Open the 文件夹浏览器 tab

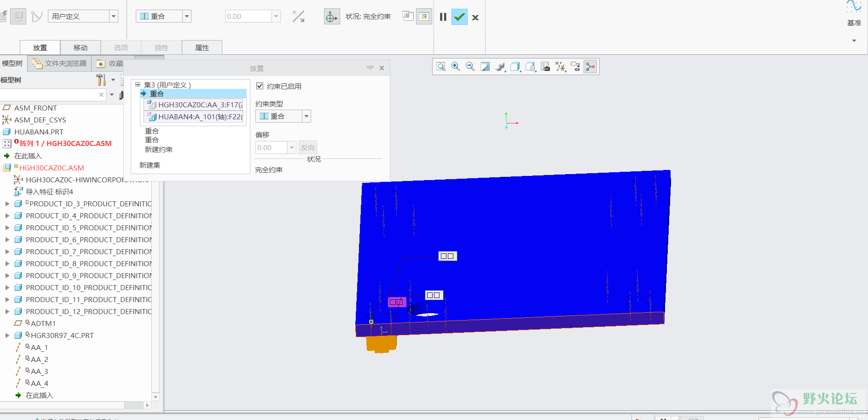pos(59,64)
